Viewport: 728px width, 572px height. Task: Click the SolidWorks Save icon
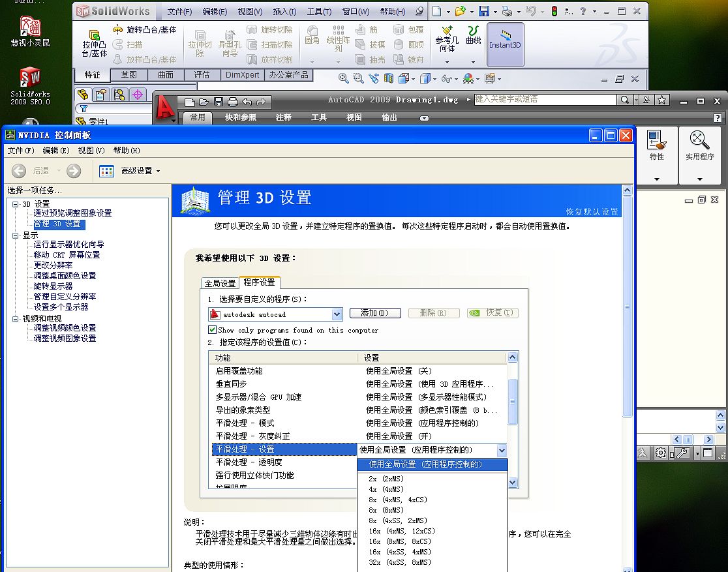(484, 11)
